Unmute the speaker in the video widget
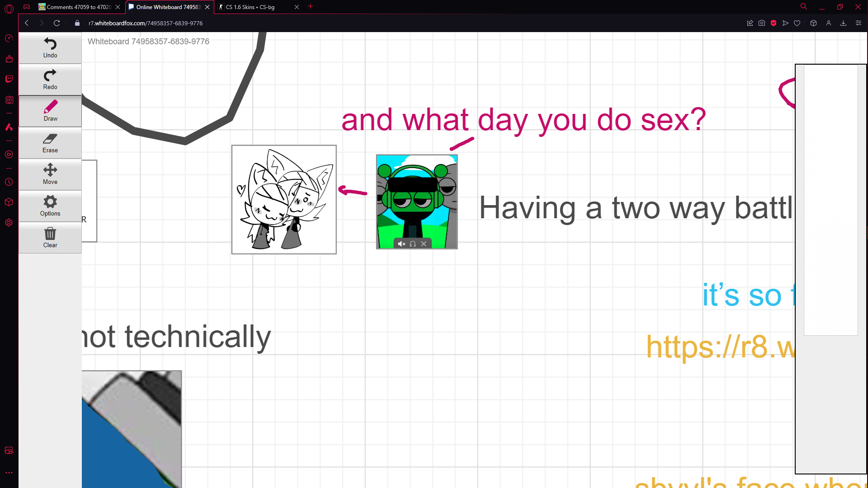 tap(402, 244)
